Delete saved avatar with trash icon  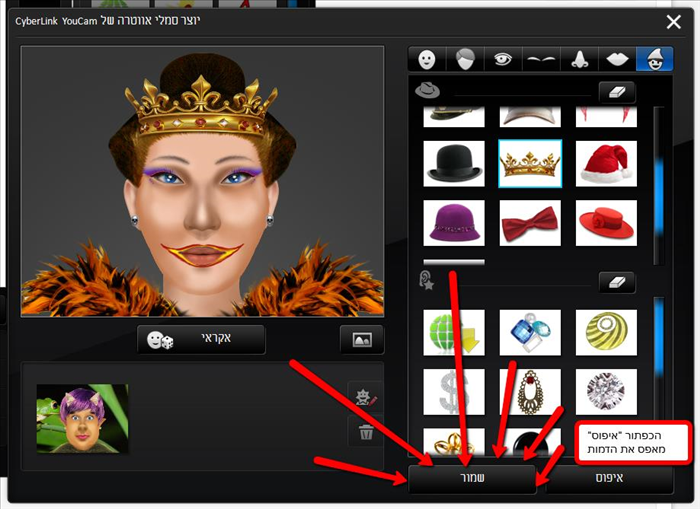366,431
